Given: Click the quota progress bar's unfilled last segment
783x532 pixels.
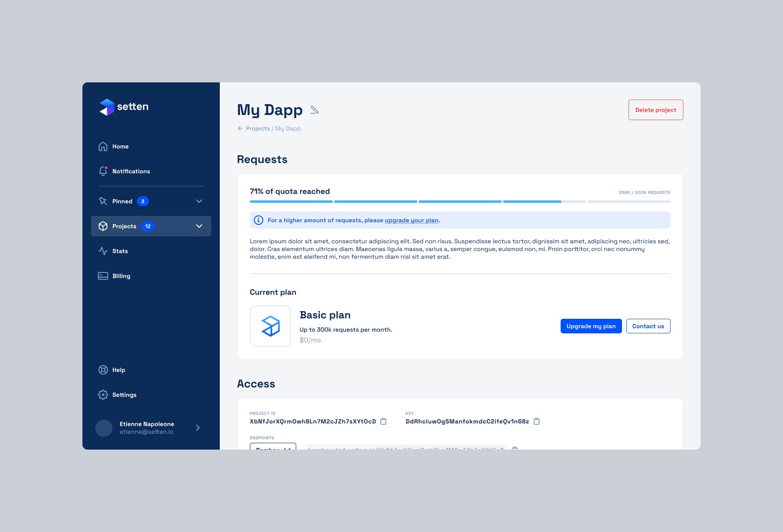Looking at the screenshot, I should [629, 202].
